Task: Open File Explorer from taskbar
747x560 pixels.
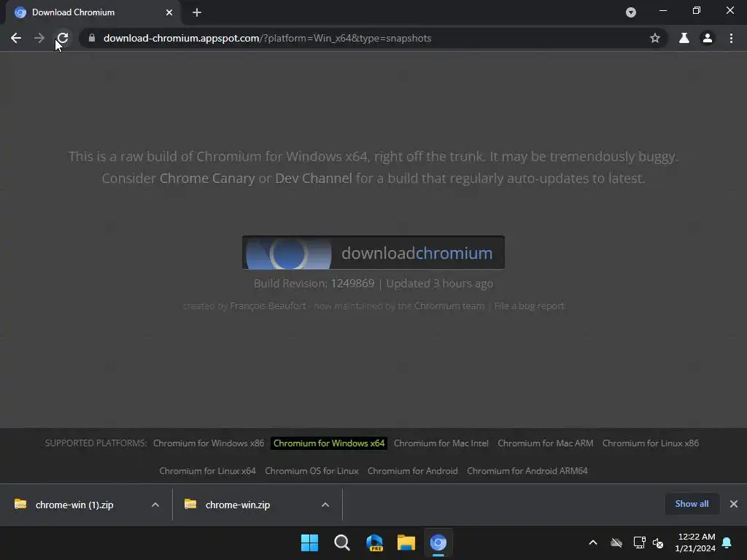Action: tap(406, 542)
